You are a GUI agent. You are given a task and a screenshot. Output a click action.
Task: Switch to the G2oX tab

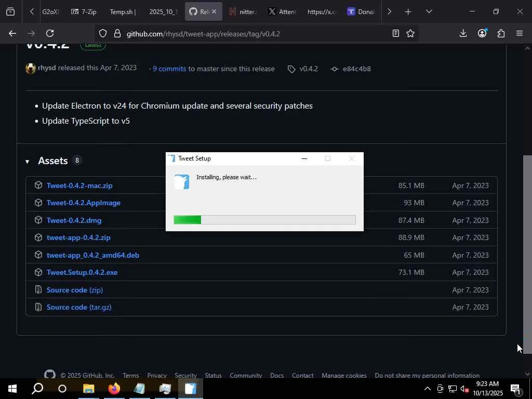50,11
